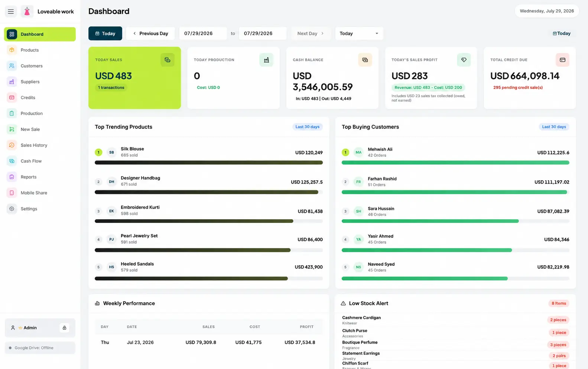Click the end date field after 'to'
The height and width of the screenshot is (369, 588).
(x=263, y=33)
